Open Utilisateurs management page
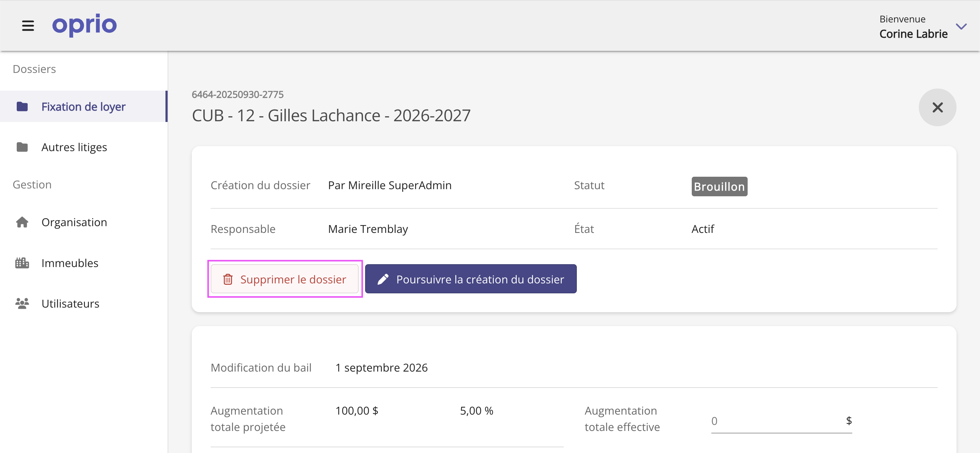 [x=70, y=303]
